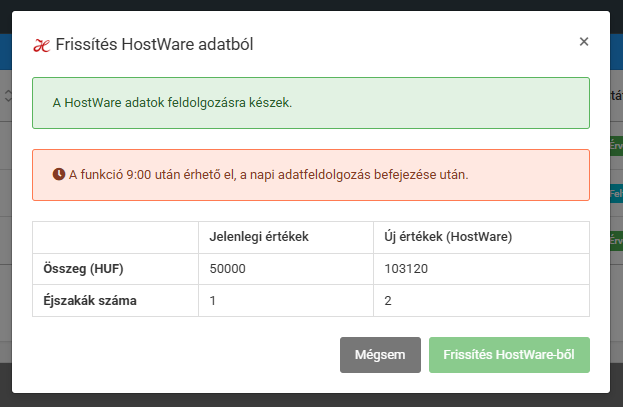This screenshot has width=623, height=407.
Task: Click the teal status badge at right edge
Action: (x=615, y=193)
